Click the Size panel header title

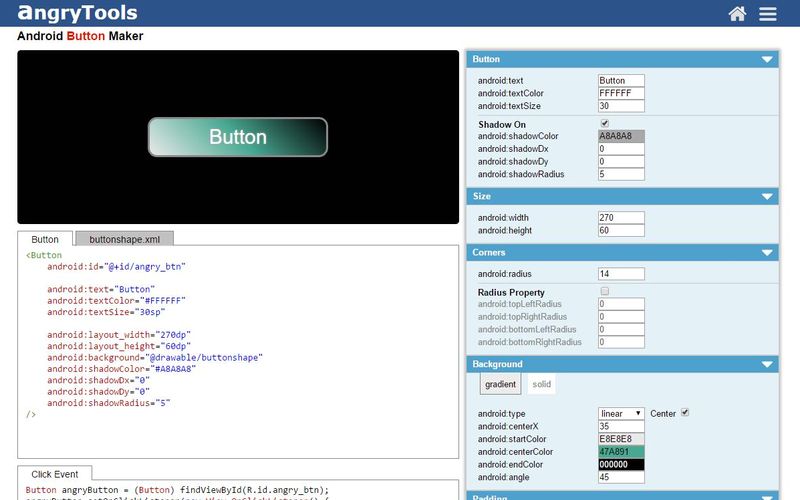(481, 196)
